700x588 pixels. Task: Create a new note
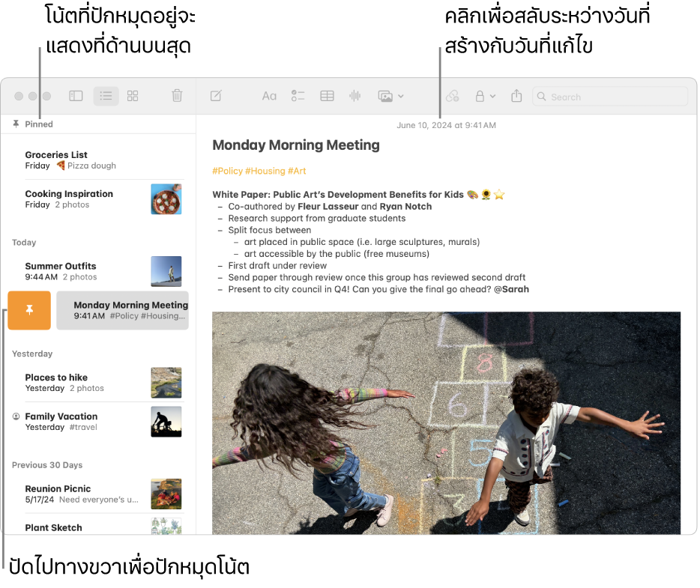tap(216, 96)
